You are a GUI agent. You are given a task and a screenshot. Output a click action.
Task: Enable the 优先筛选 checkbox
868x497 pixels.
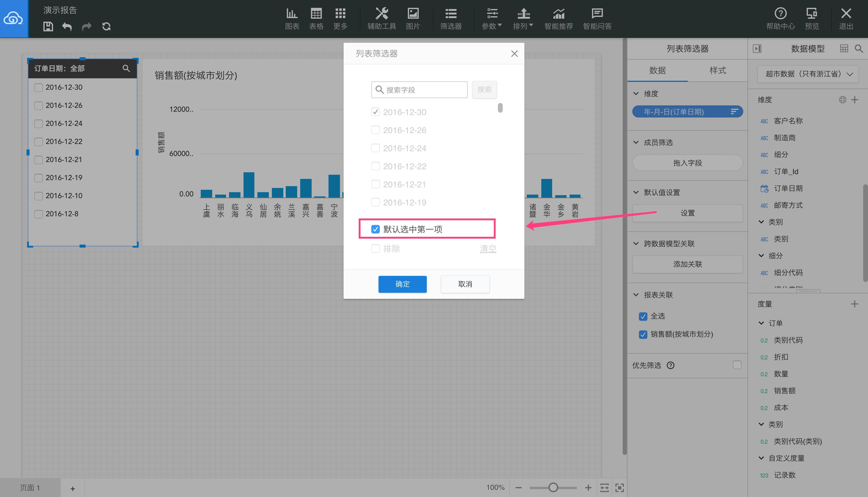click(737, 365)
